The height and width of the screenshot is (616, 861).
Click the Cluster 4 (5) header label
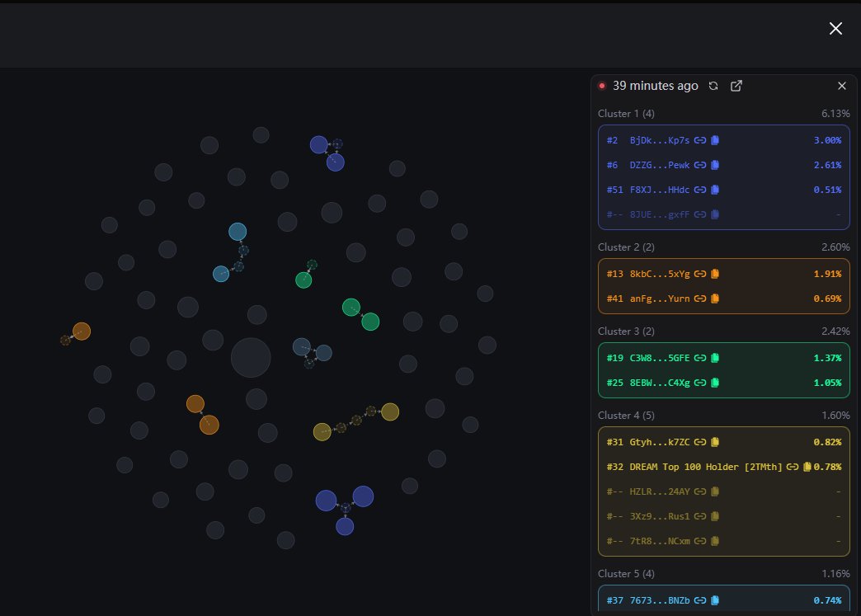[x=628, y=415]
